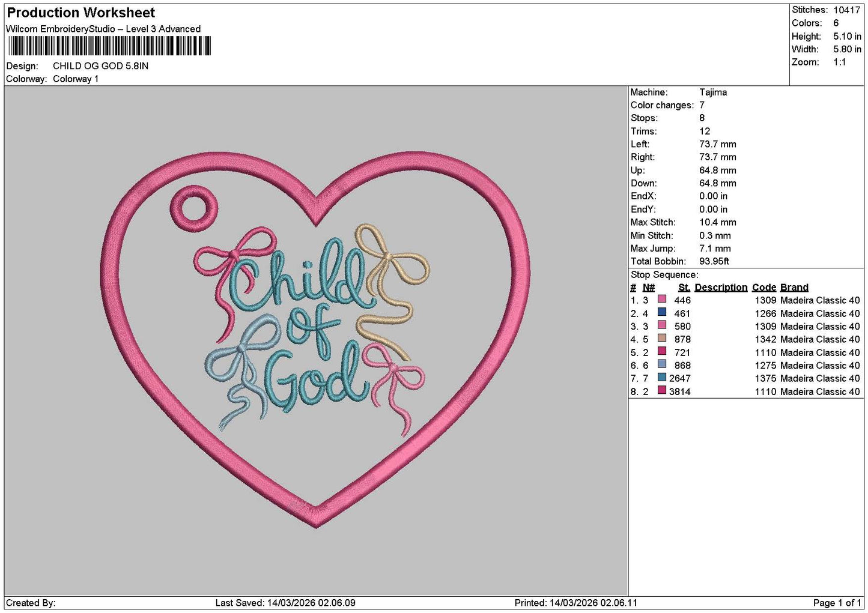Click the 'St.' column header
868x613 pixels.
(684, 288)
